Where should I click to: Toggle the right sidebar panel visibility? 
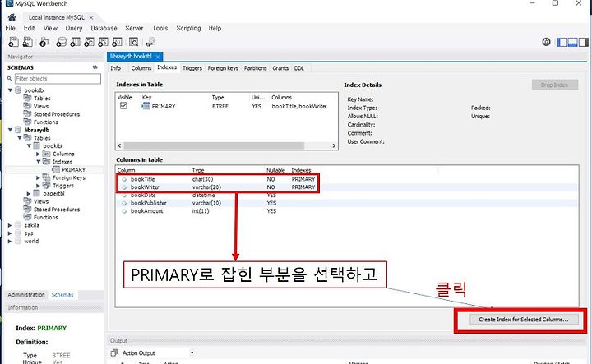click(x=584, y=42)
